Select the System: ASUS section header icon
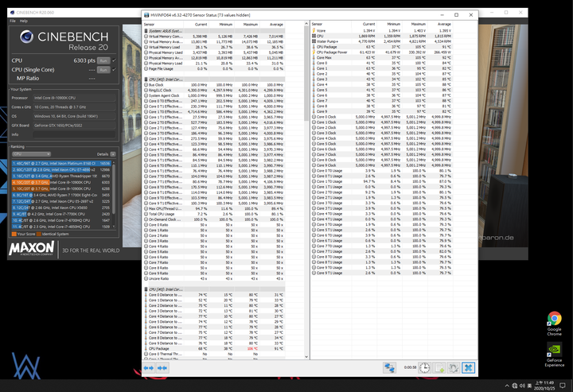 click(x=146, y=31)
